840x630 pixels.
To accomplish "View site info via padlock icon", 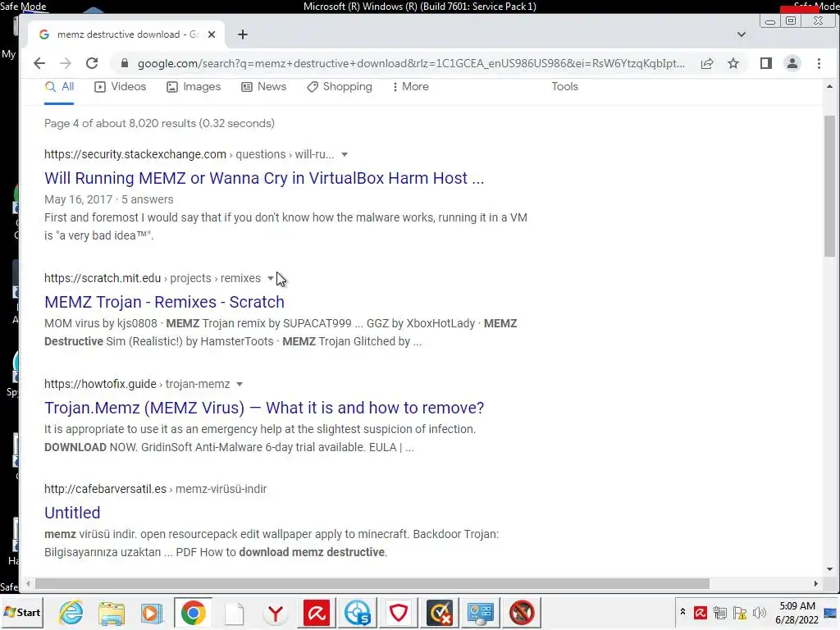I will [x=125, y=63].
